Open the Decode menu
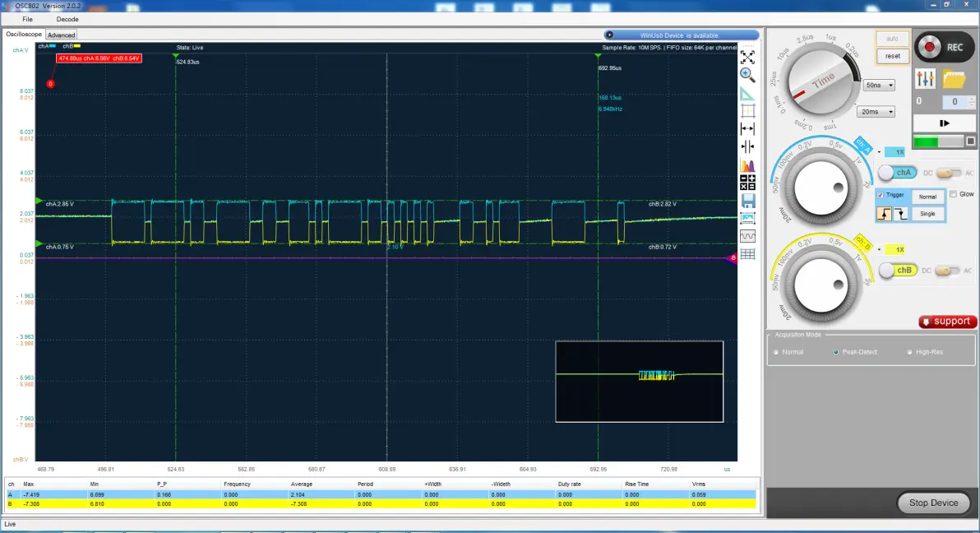Image resolution: width=980 pixels, height=533 pixels. pos(67,18)
